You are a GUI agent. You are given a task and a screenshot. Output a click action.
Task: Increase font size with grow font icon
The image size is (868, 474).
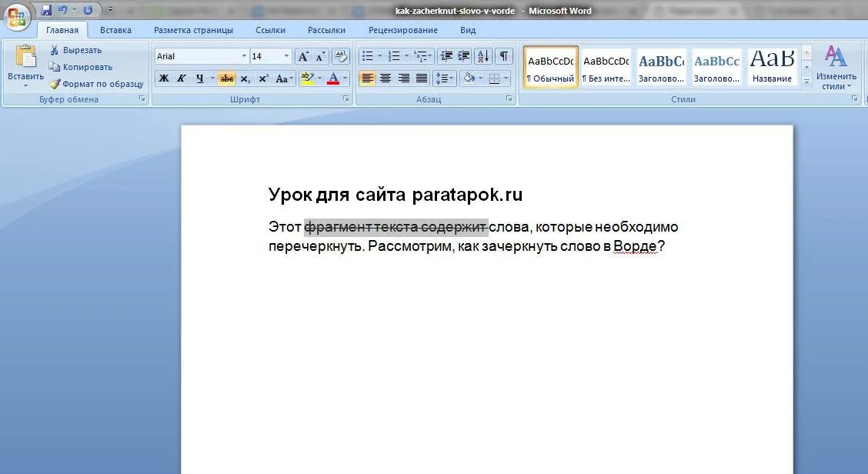pos(303,56)
